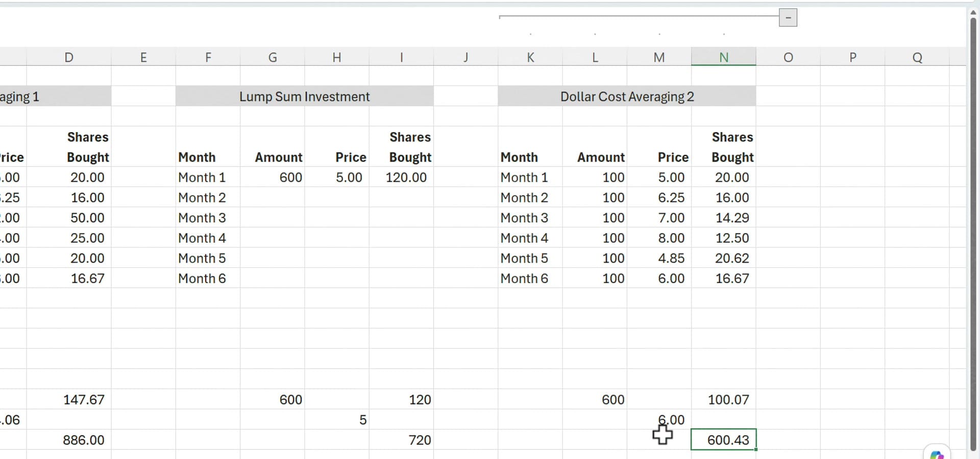This screenshot has height=459, width=980.
Task: Click the vertical scrollbar thumb
Action: 973,235
